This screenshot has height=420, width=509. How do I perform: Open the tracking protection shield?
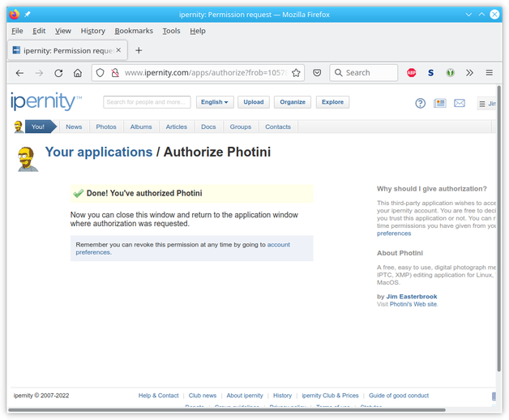[x=100, y=73]
